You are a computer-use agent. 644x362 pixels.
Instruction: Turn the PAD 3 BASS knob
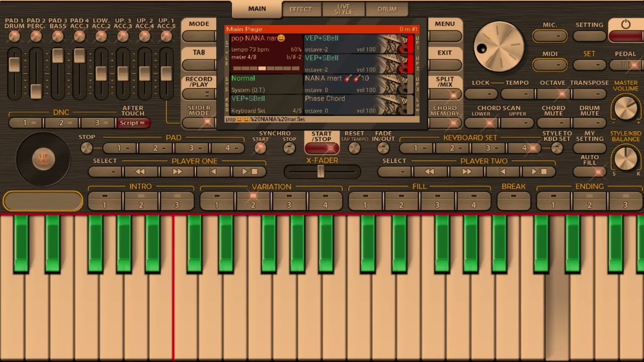pyautogui.click(x=58, y=36)
